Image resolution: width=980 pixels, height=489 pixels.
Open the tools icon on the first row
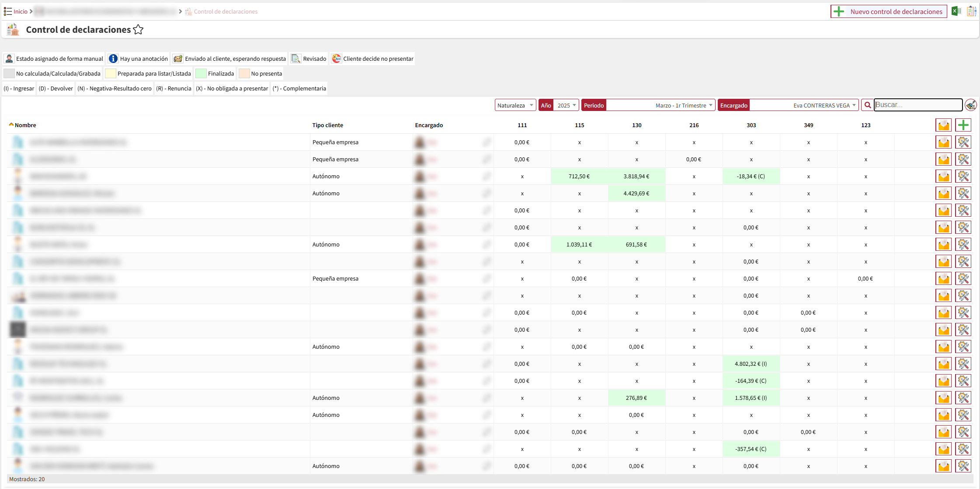(x=963, y=142)
